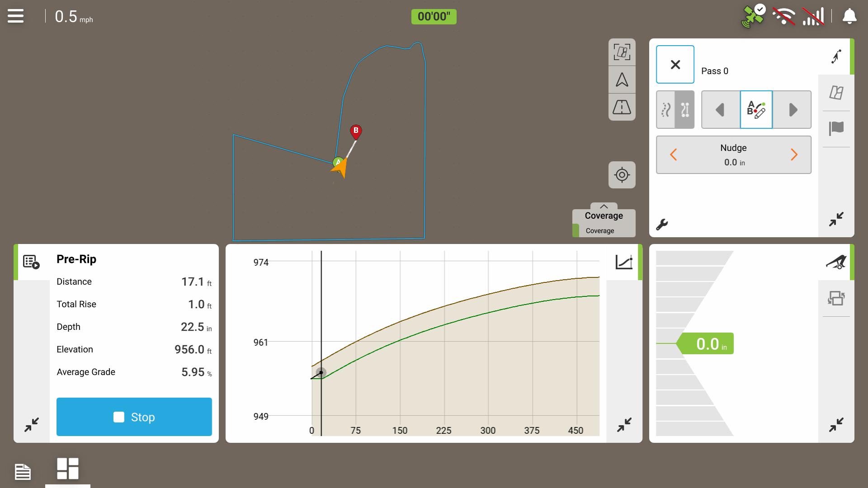Image resolution: width=868 pixels, height=488 pixels.
Task: Open the dashboard widgets view
Action: [x=68, y=469]
